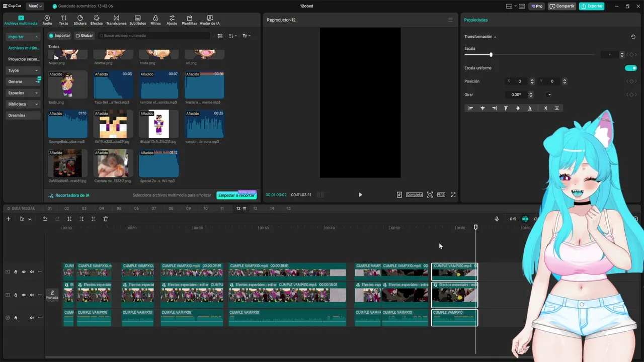Trim right of playhead on timeline toolbar
The image size is (644, 362).
tap(94, 219)
